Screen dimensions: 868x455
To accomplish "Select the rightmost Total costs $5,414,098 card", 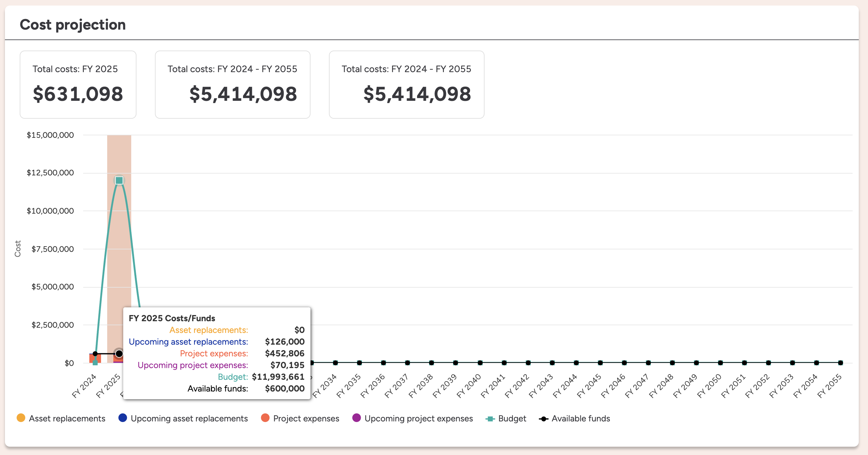I will (x=406, y=84).
